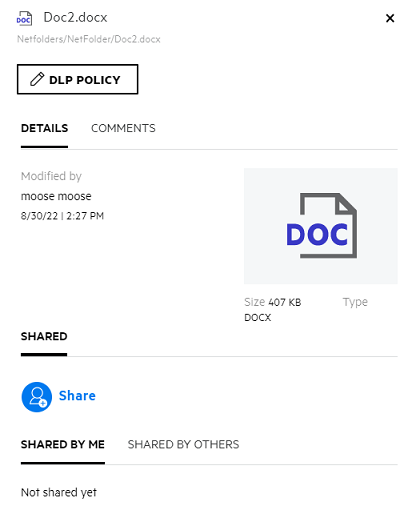420x518 pixels.
Task: Click the Type label in details
Action: pos(355,302)
